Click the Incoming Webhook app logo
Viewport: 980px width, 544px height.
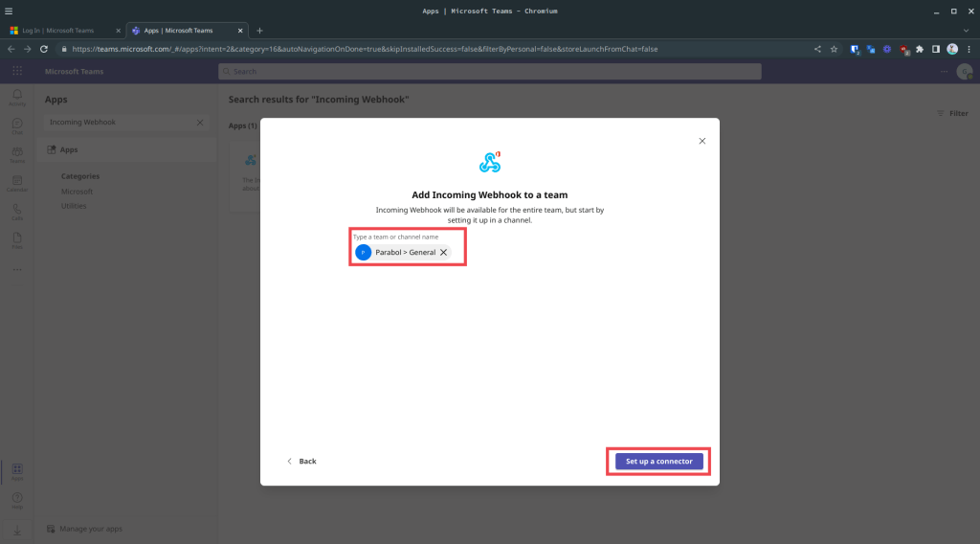(x=490, y=162)
